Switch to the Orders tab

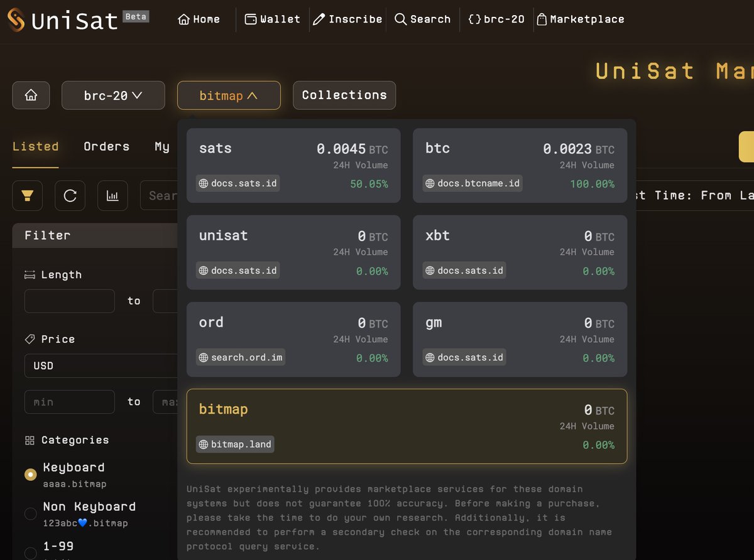click(106, 146)
